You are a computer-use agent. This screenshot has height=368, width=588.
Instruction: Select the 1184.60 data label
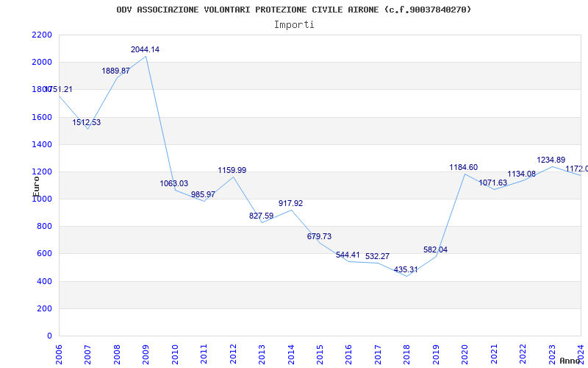[x=464, y=168]
